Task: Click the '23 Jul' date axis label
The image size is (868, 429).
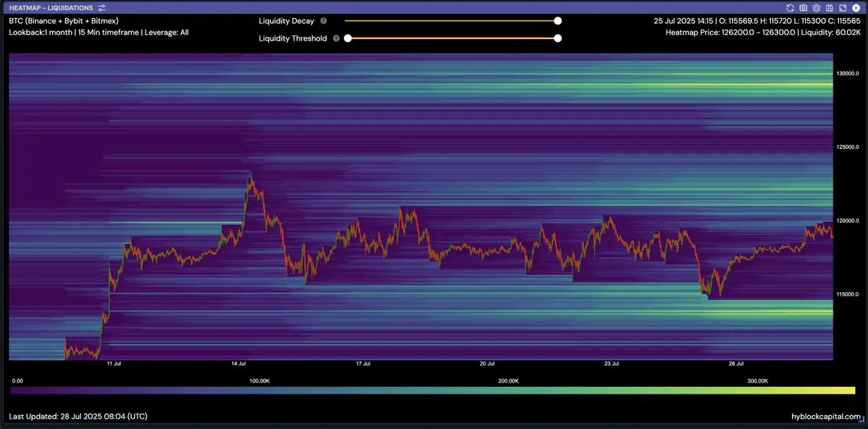Action: (x=611, y=364)
